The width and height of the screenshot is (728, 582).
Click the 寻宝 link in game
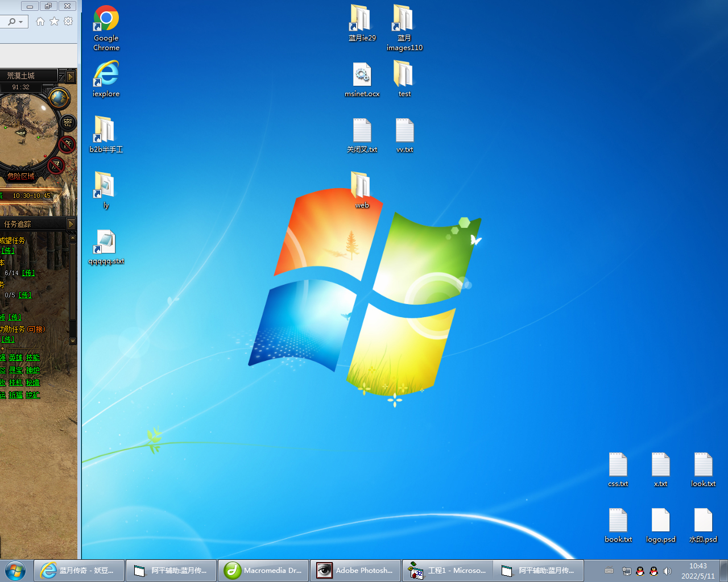point(16,370)
